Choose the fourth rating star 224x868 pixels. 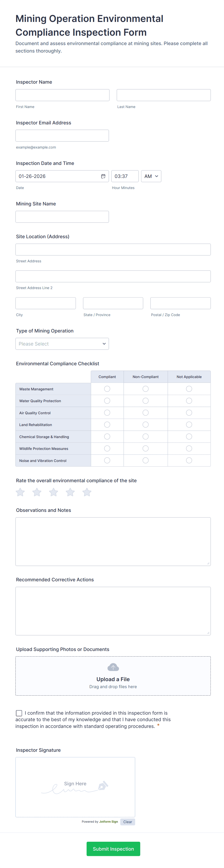pyautogui.click(x=70, y=492)
